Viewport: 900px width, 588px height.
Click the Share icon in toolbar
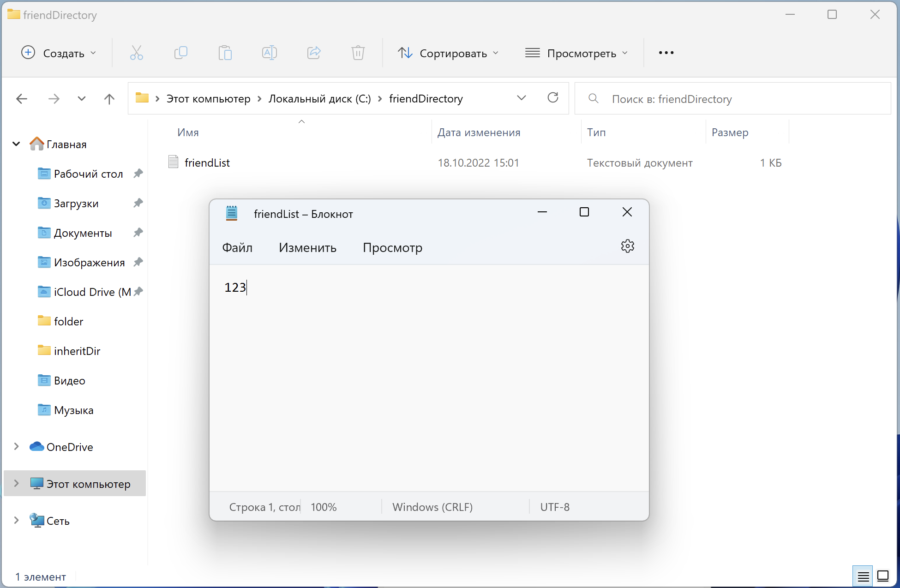314,53
